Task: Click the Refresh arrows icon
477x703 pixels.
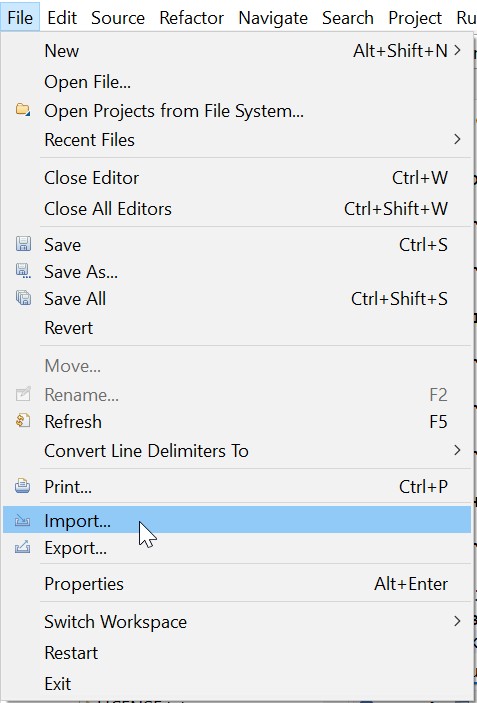Action: 23,421
